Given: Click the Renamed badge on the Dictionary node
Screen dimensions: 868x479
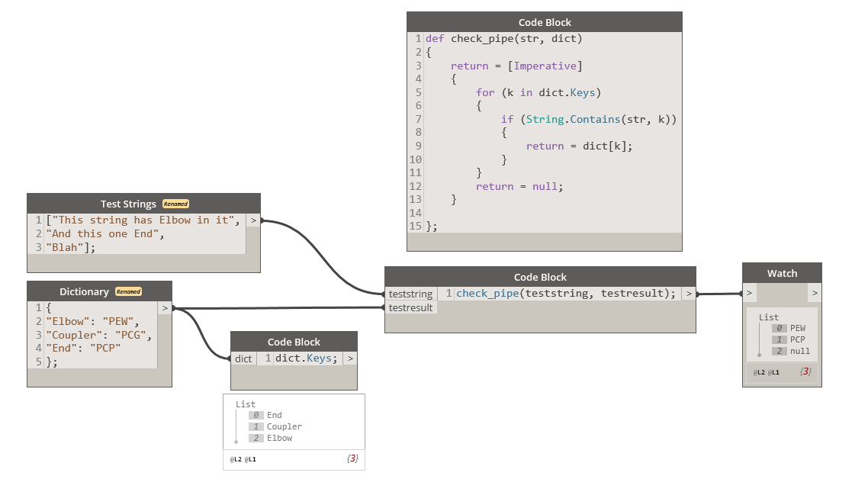Looking at the screenshot, I should (128, 291).
